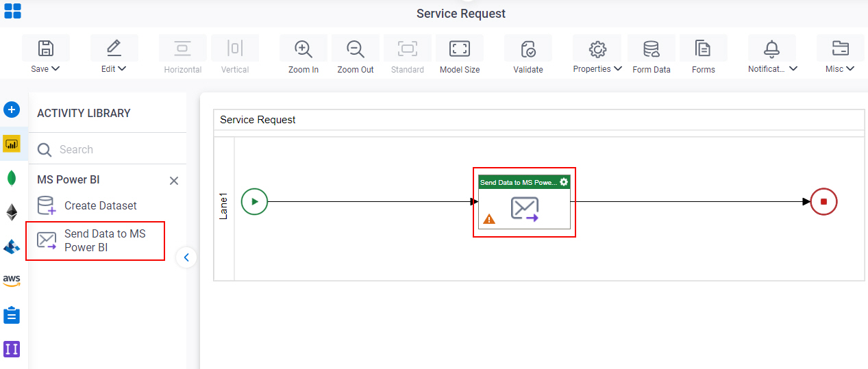868x369 pixels.
Task: Click the Service Request page title
Action: [x=461, y=14]
